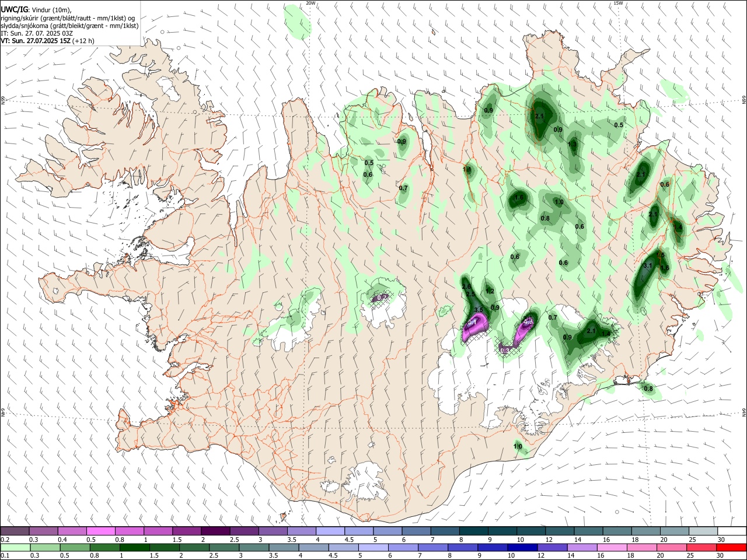747x560 pixels.
Task: Click the '15W' longitude label
Action: [x=618, y=3]
